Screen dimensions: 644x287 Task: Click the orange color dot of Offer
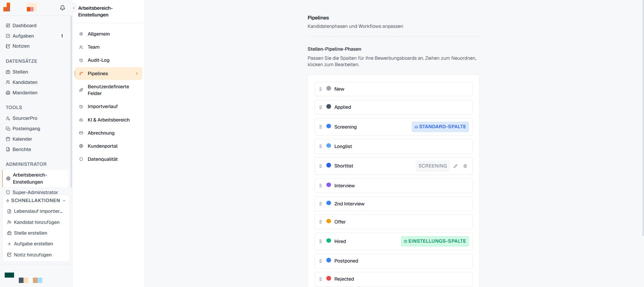pos(329,221)
